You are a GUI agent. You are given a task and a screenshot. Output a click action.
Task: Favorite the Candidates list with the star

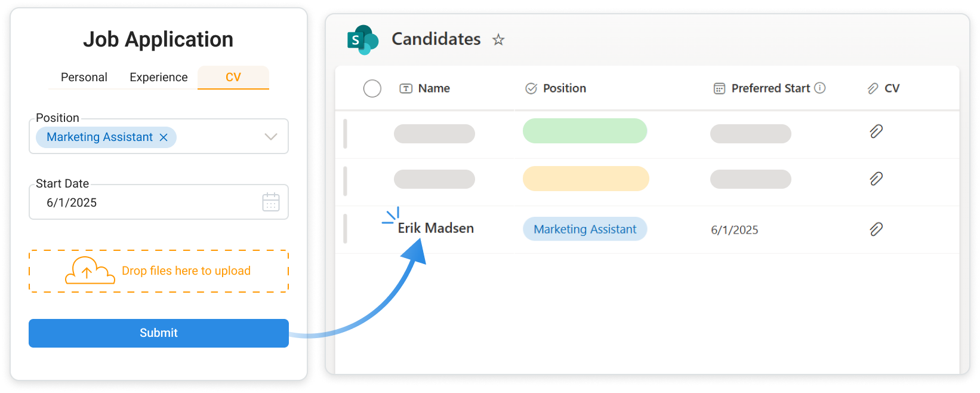[498, 40]
